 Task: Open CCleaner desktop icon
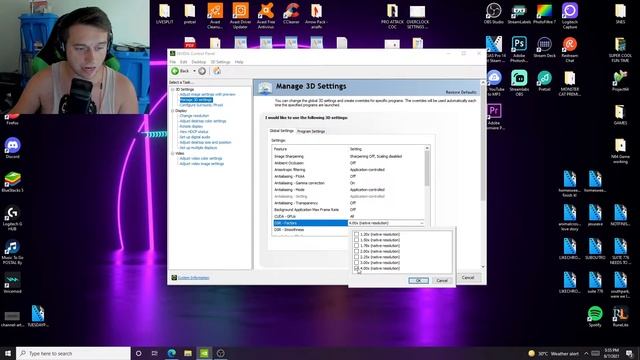(291, 13)
